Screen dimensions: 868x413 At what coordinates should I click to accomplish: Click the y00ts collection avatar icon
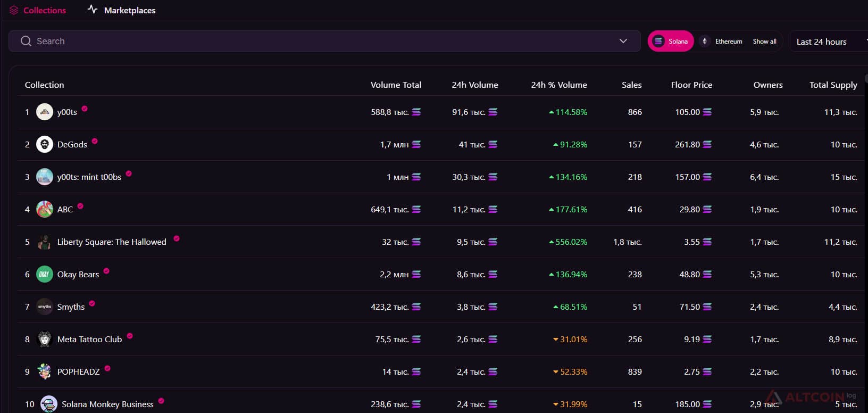(45, 112)
